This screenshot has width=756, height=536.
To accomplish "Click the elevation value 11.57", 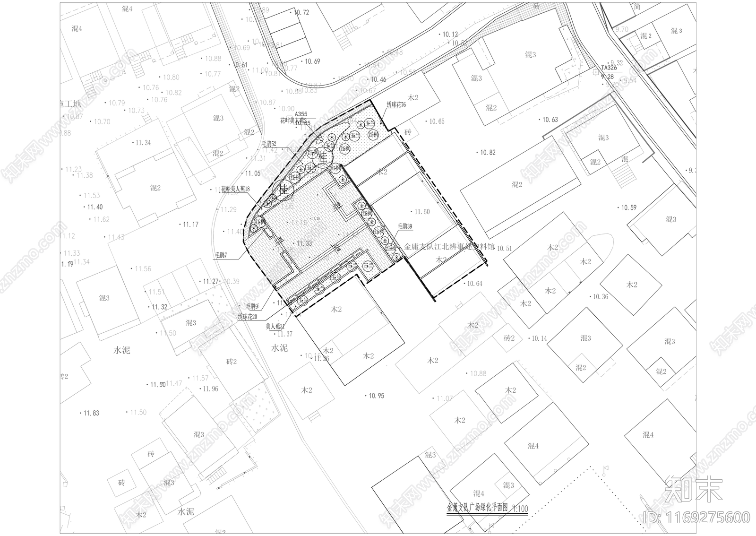I will coord(200,378).
